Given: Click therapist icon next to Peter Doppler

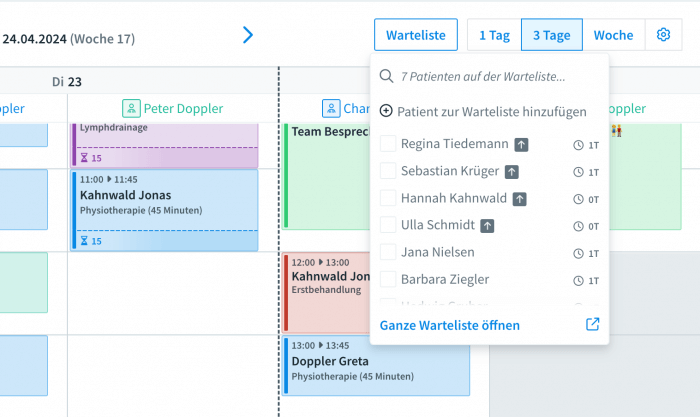Looking at the screenshot, I should pos(131,108).
